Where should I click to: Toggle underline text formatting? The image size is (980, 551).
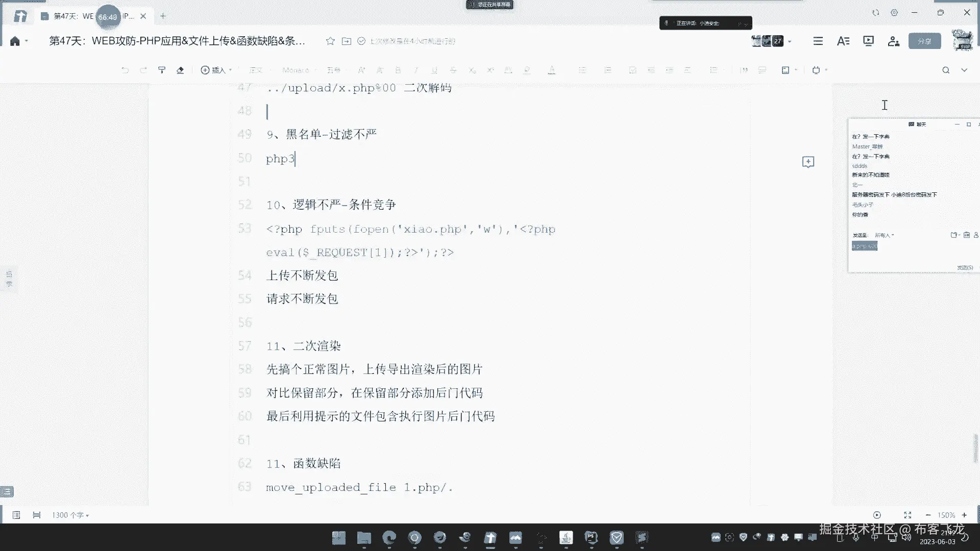[x=434, y=70]
